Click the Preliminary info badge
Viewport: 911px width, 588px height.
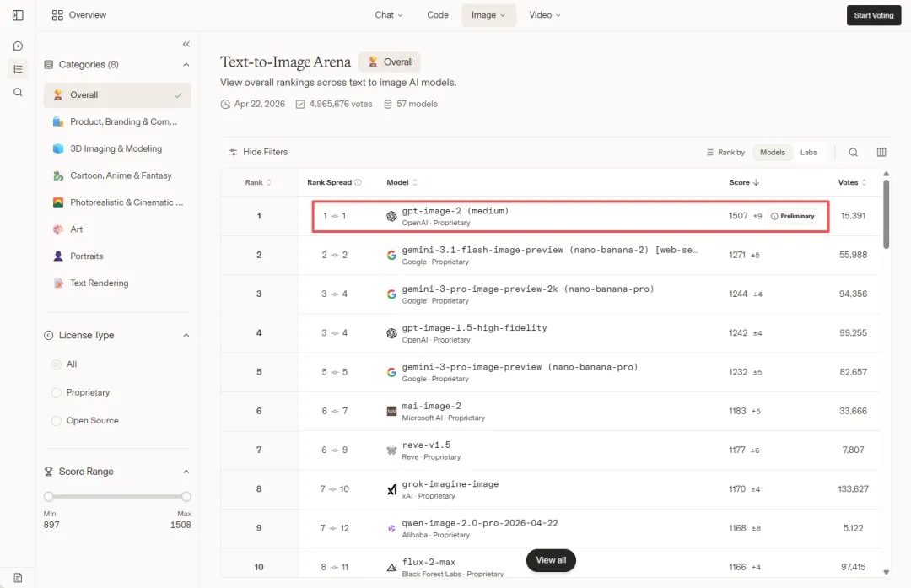pyautogui.click(x=792, y=216)
